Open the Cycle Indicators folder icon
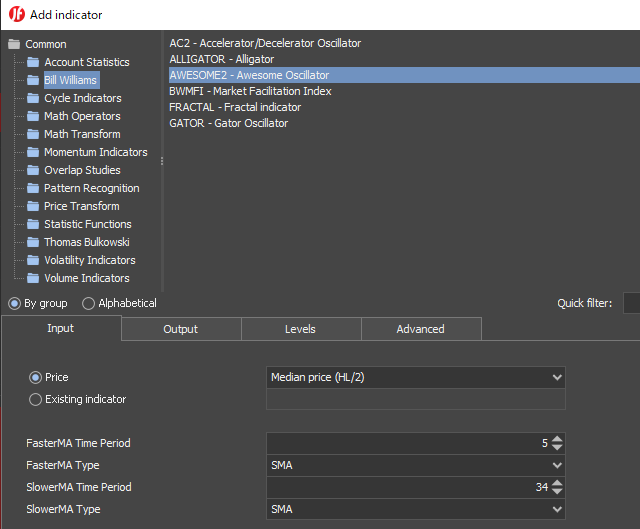 33,98
